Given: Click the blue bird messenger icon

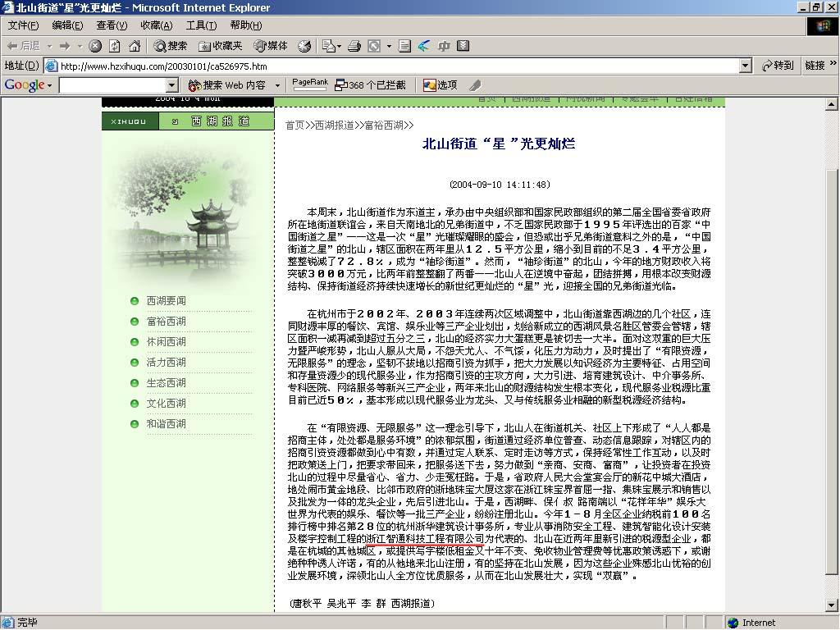Looking at the screenshot, I should [424, 46].
